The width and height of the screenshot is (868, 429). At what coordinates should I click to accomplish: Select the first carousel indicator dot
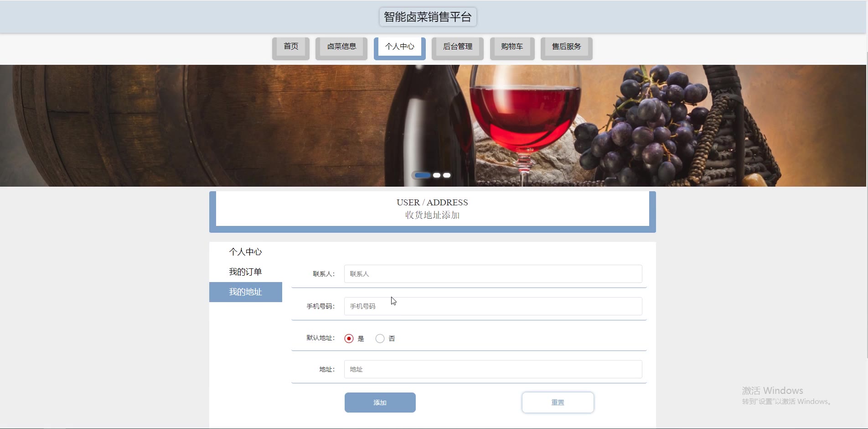(423, 175)
